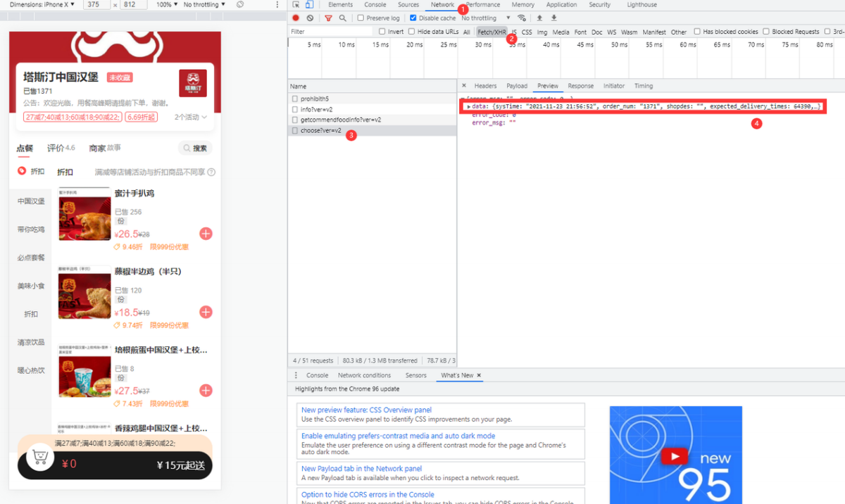This screenshot has width=845, height=504.
Task: Toggle the Preserve log checkbox
Action: pos(361,18)
